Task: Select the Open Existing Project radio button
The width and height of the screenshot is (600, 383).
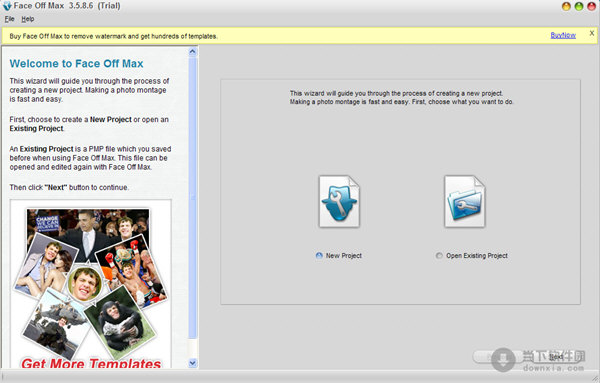Action: point(439,256)
